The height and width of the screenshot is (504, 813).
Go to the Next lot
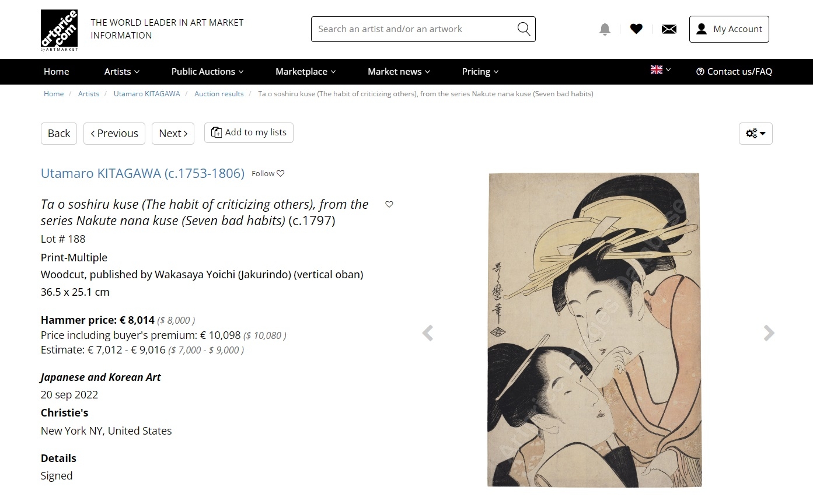pos(173,133)
